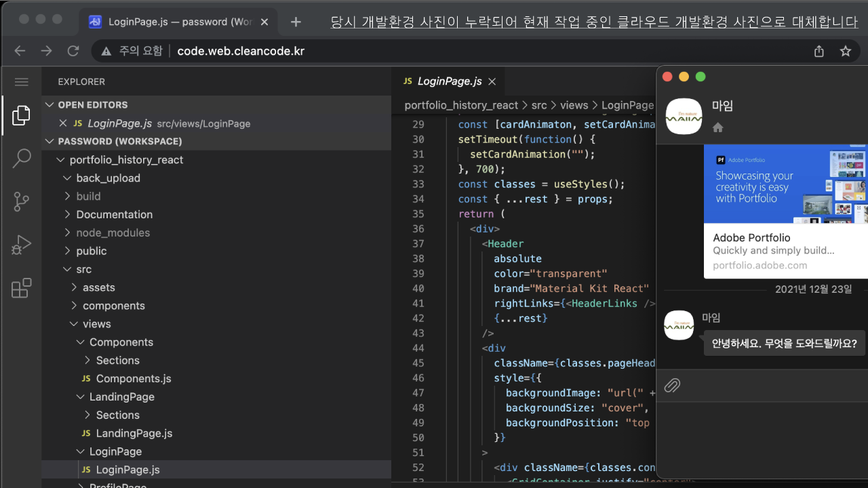This screenshot has height=488, width=868.
Task: Open the Extensions view icon
Action: 21,288
